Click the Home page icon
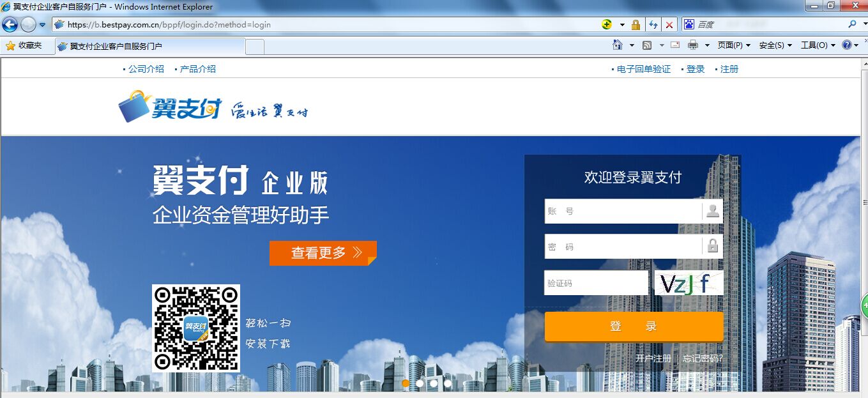Screen dimensions: 868x398 (x=617, y=45)
